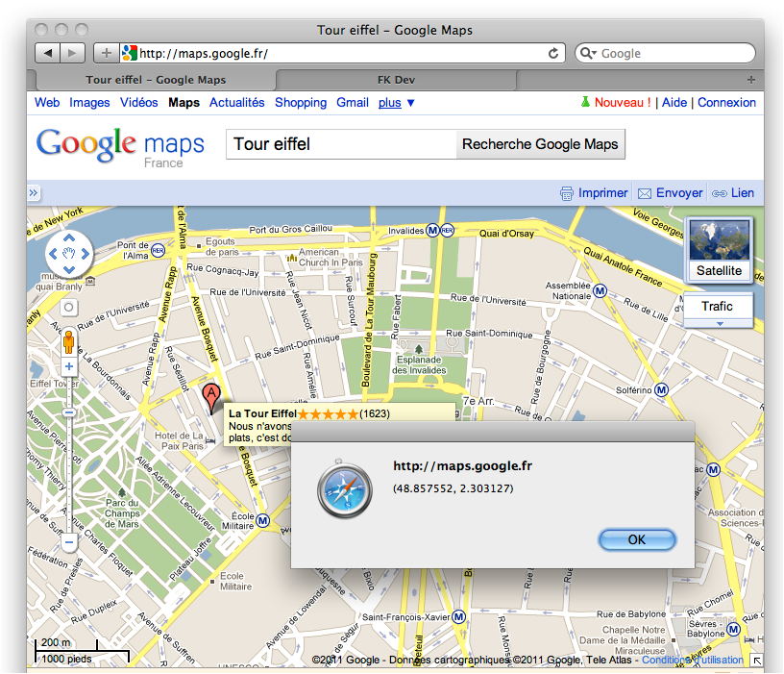Open the Vidéos link
Image resolution: width=784 pixels, height=674 pixels.
[x=139, y=103]
